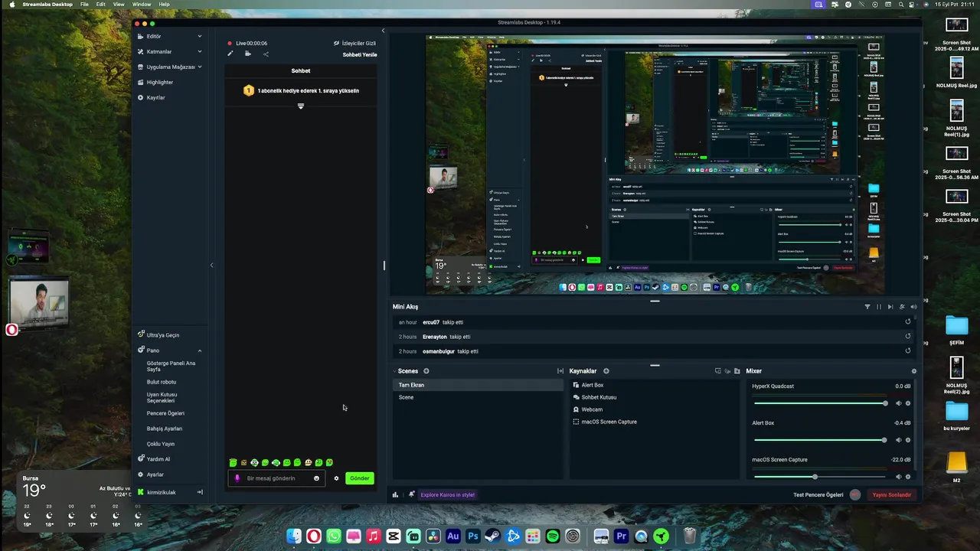Adjust the HyperX Quadcast volume slider
The image size is (980, 551).
click(x=820, y=403)
